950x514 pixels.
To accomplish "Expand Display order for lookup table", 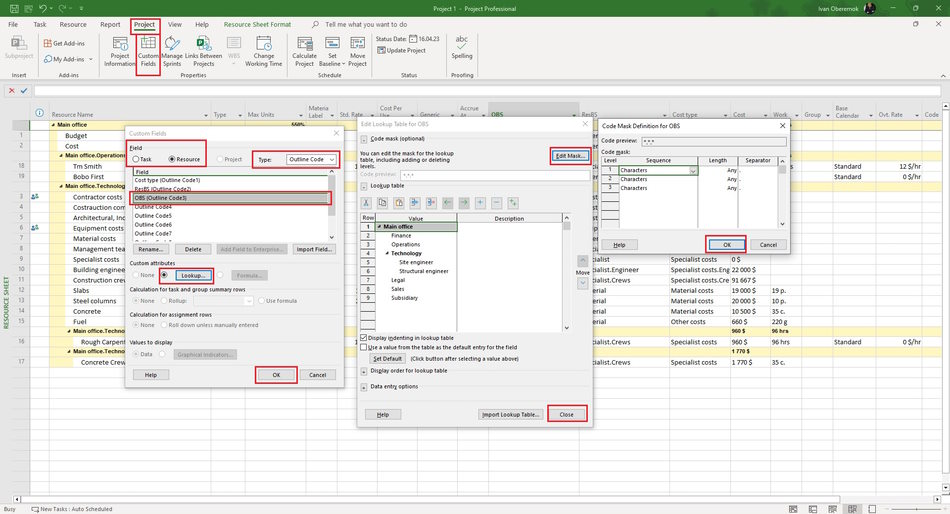I will coord(364,371).
